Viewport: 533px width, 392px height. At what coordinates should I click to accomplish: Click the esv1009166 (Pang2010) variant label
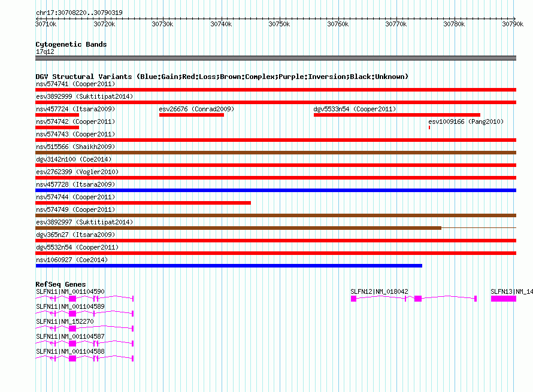[466, 121]
